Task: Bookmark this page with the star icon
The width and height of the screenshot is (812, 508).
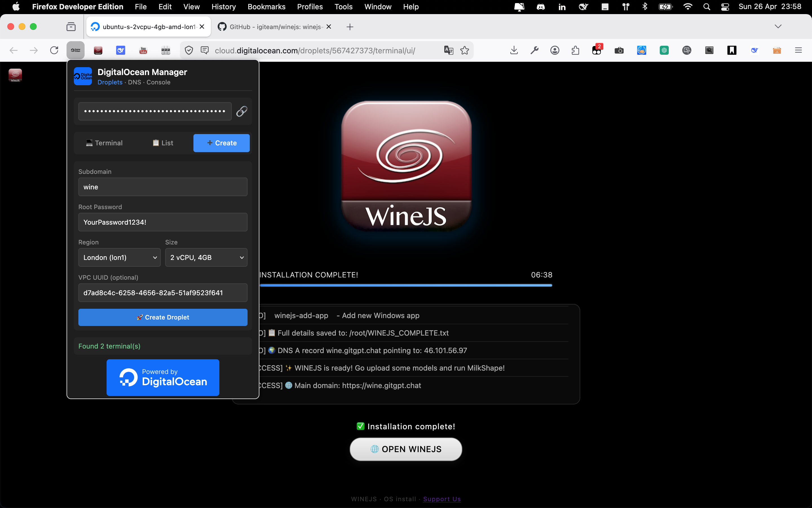Action: click(464, 51)
